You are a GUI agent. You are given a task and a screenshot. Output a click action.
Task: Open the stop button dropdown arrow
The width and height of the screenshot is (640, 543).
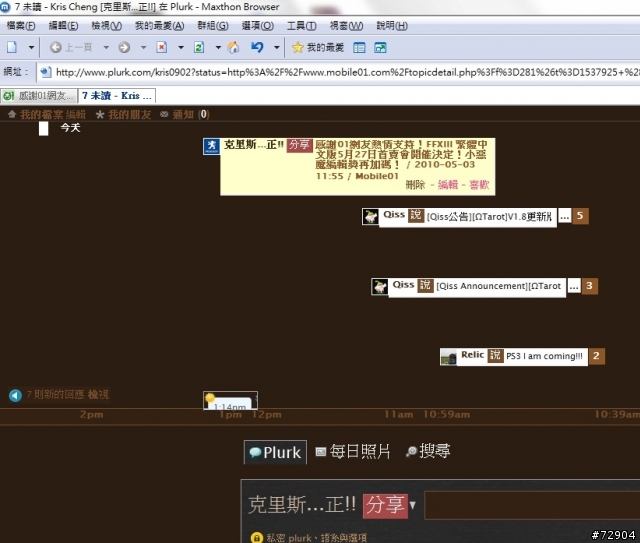[181, 47]
